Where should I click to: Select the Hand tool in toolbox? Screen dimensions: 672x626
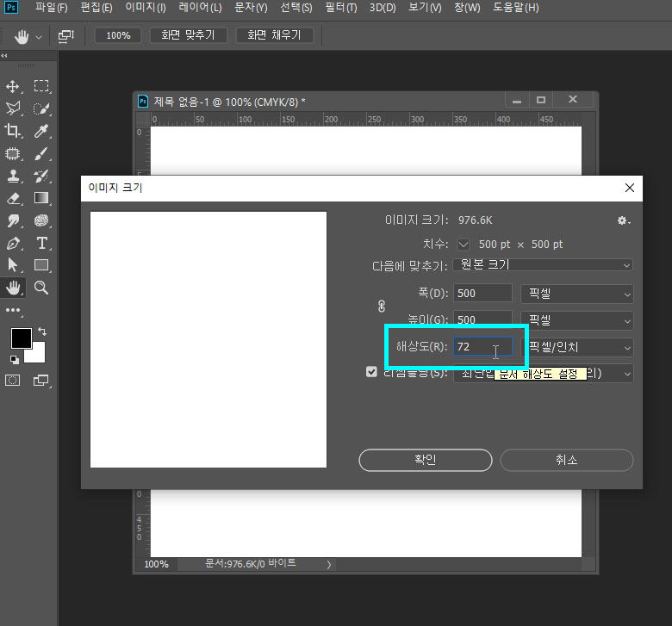pyautogui.click(x=13, y=288)
